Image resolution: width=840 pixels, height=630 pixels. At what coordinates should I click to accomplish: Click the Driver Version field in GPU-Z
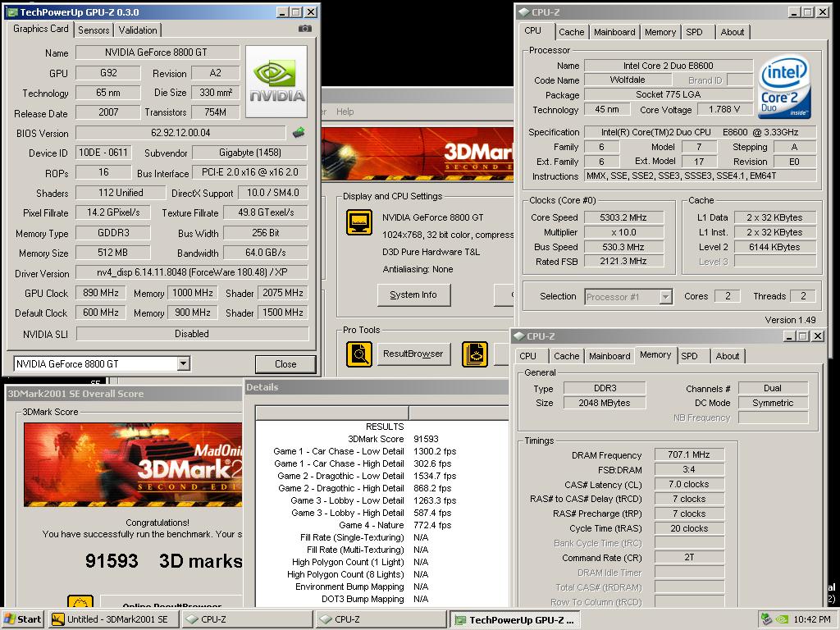point(192,272)
